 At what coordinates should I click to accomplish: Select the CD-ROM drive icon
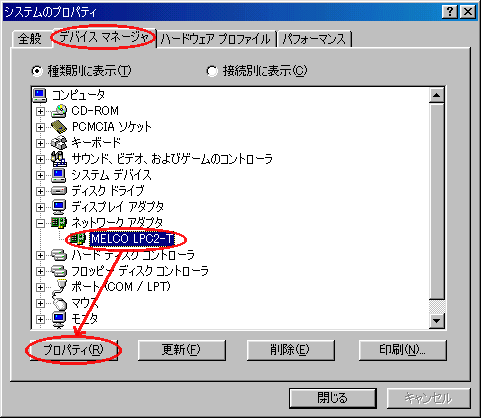click(59, 111)
